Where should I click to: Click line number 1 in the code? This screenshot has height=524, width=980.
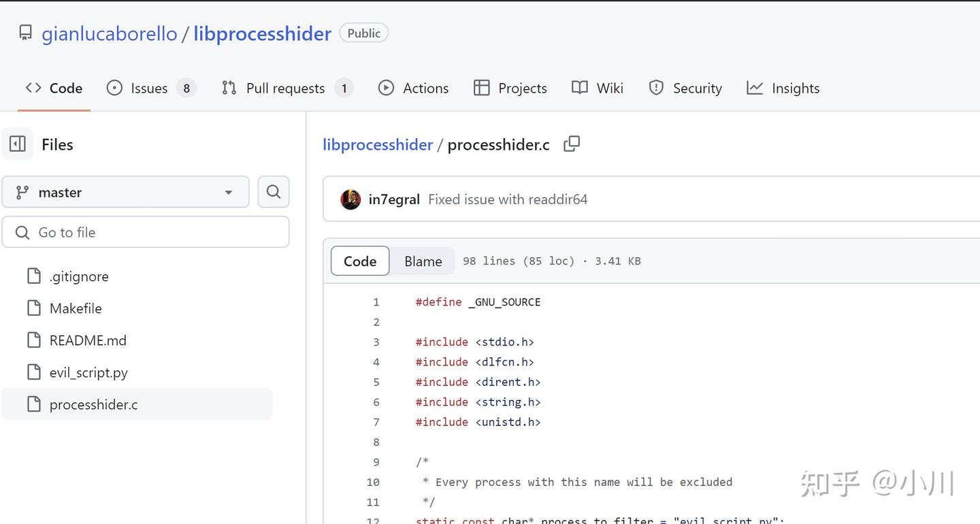pos(376,302)
